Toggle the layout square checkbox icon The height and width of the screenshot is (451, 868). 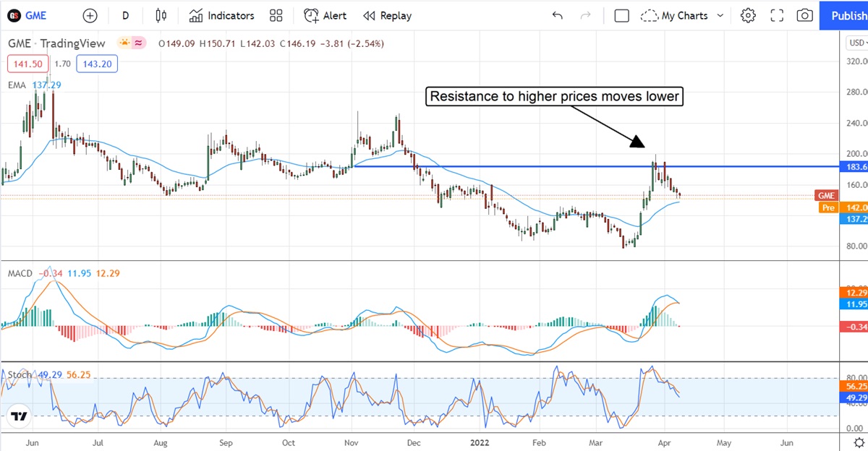621,15
